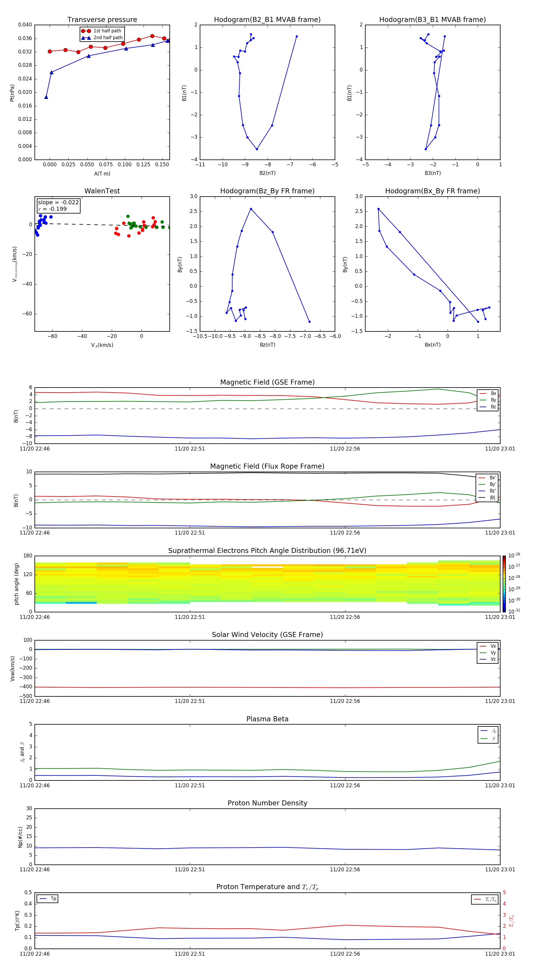Click 'Vy' legend entry in solar wind plot
This screenshot has height=980, width=535.
coord(488,652)
